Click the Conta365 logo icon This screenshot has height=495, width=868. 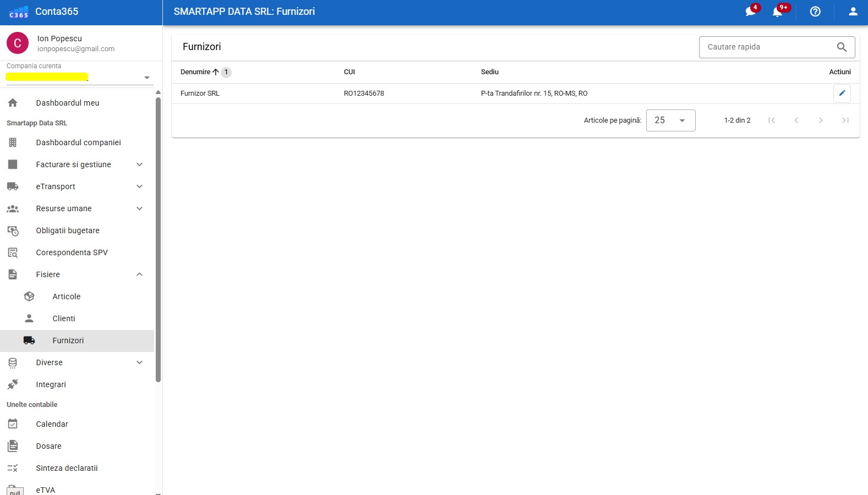[18, 12]
